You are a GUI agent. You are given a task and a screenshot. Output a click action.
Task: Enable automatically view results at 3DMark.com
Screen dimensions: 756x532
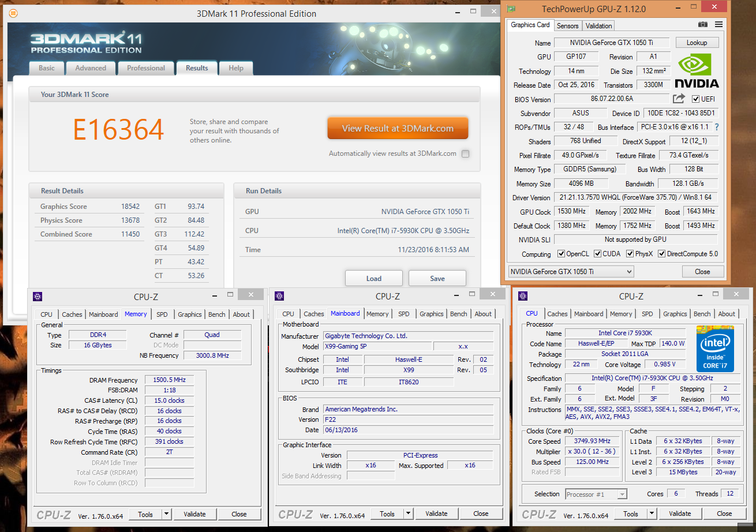click(466, 154)
